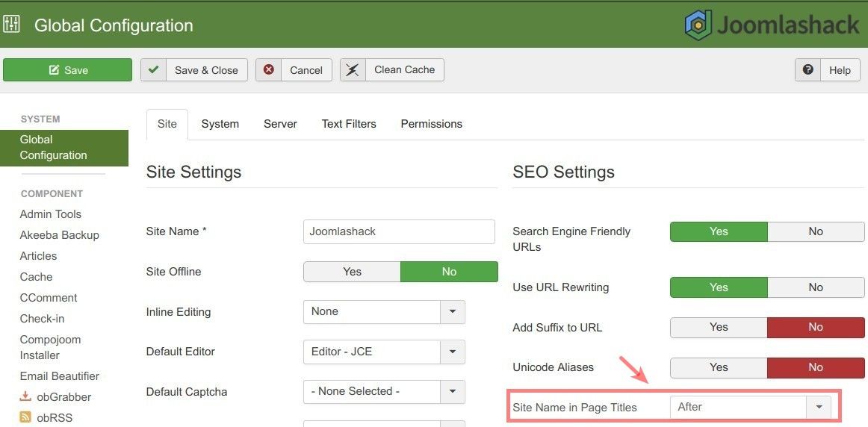Image resolution: width=868 pixels, height=427 pixels.
Task: Open the obGrabber link
Action: coord(63,397)
